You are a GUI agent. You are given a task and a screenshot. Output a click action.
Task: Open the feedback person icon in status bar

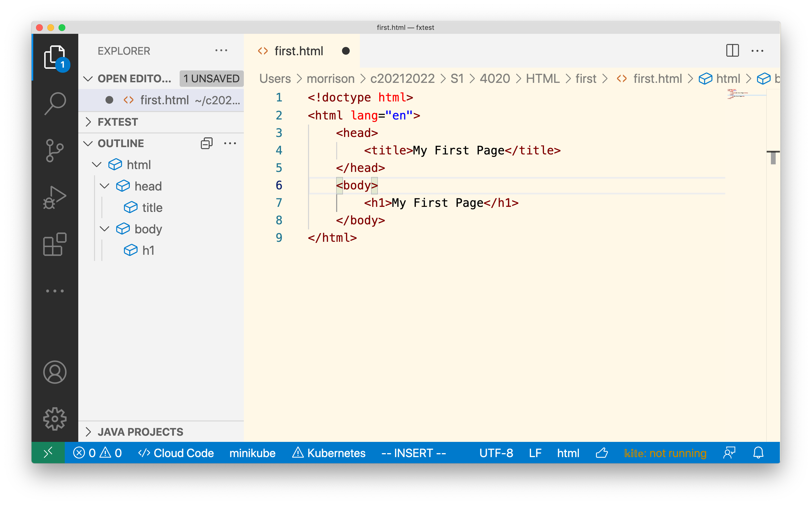[729, 453]
